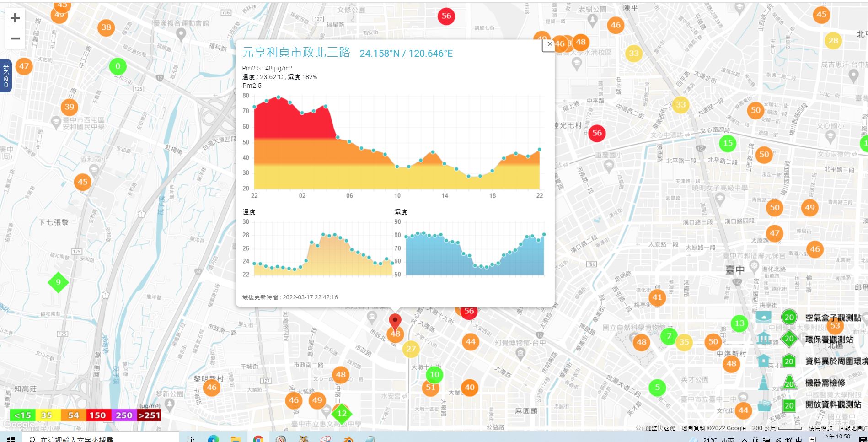Viewport: 868px width, 442px height.
Task: Click the yellow 35 color scale swatch
Action: click(x=48, y=415)
